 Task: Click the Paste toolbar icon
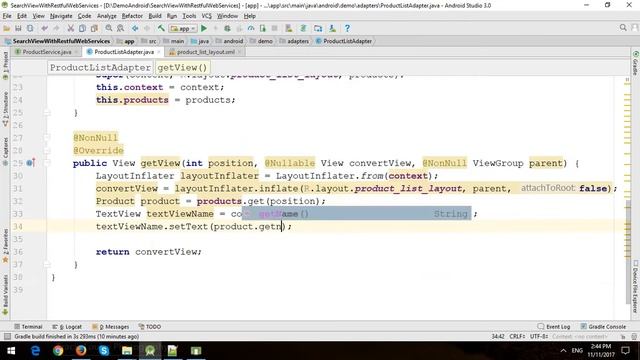point(94,28)
